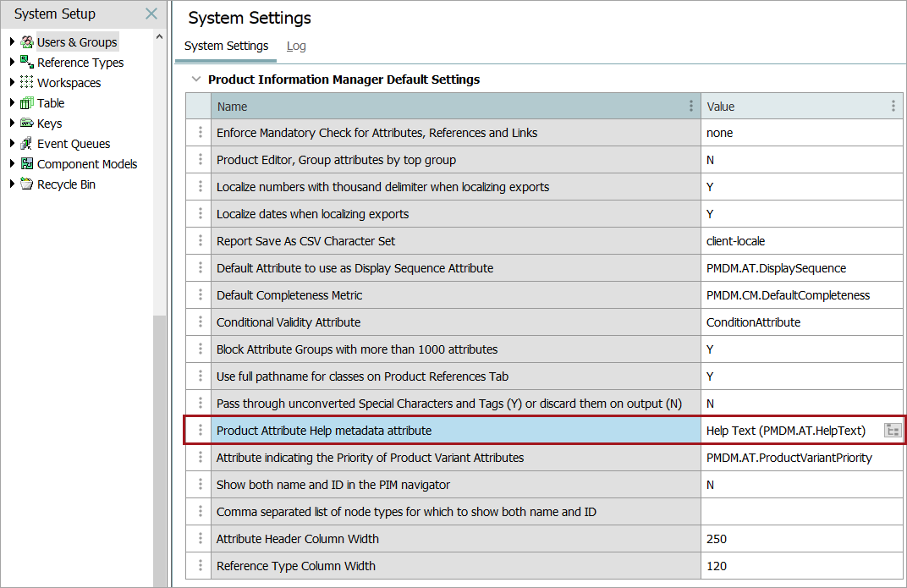Open value picker for Help Text attribute

click(892, 431)
